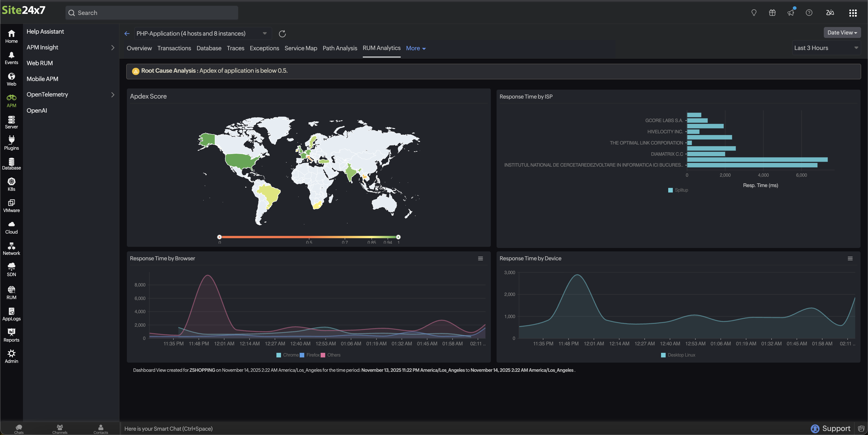
Task: Refresh the PHP-Application data
Action: tap(282, 34)
